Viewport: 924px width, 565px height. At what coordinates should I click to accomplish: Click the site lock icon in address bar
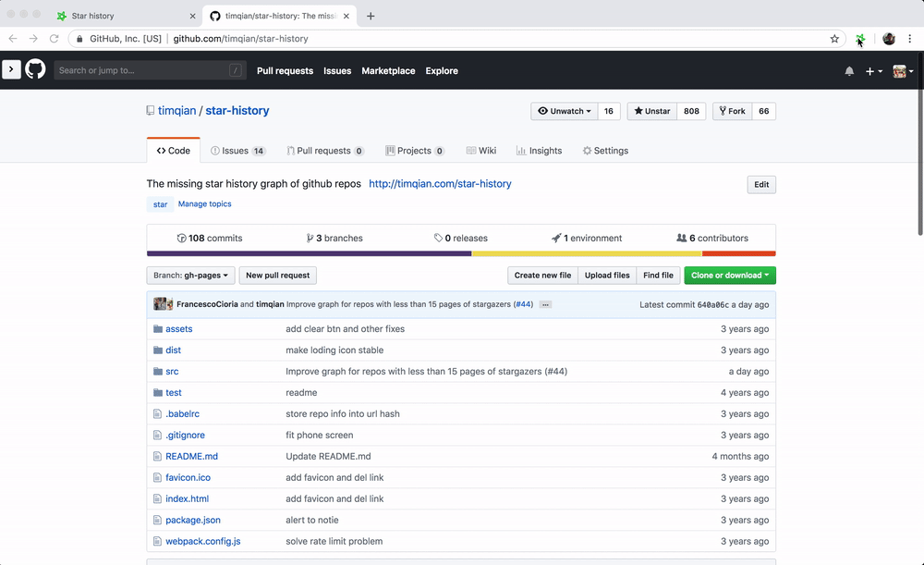pos(79,39)
